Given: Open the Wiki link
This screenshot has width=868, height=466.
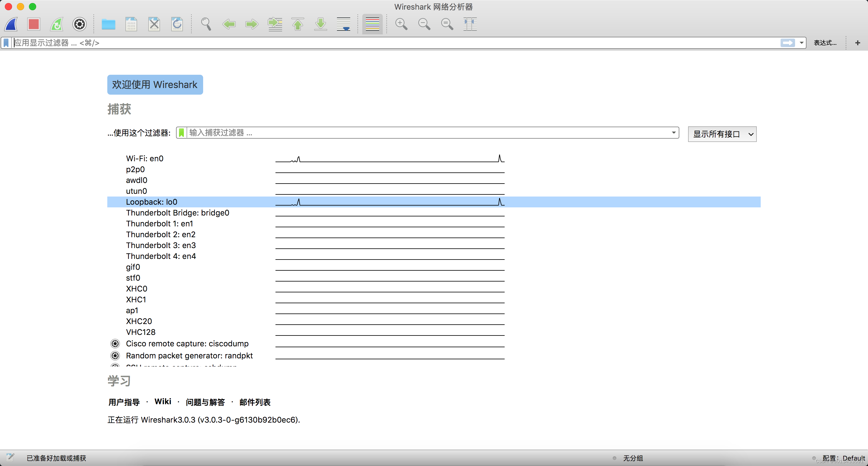Looking at the screenshot, I should click(163, 401).
